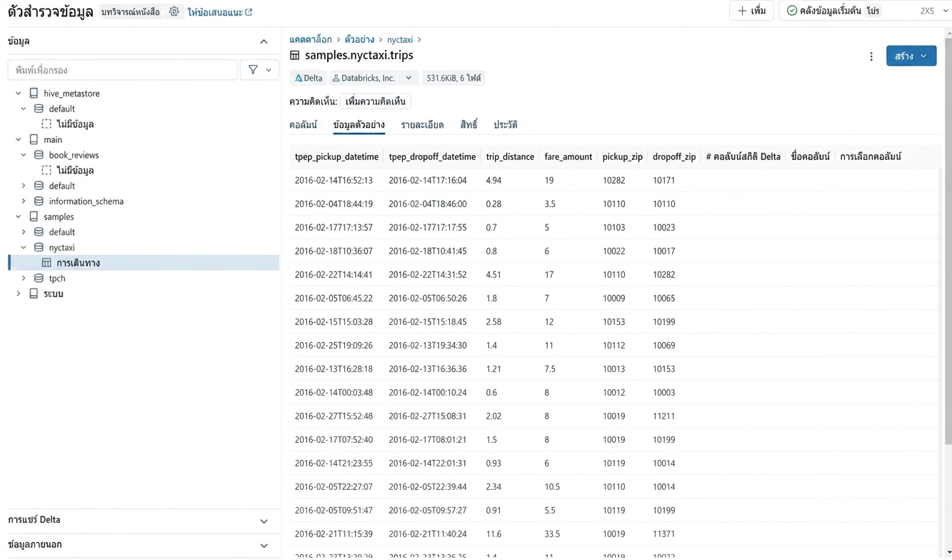Click สร้าง button

pyautogui.click(x=911, y=56)
